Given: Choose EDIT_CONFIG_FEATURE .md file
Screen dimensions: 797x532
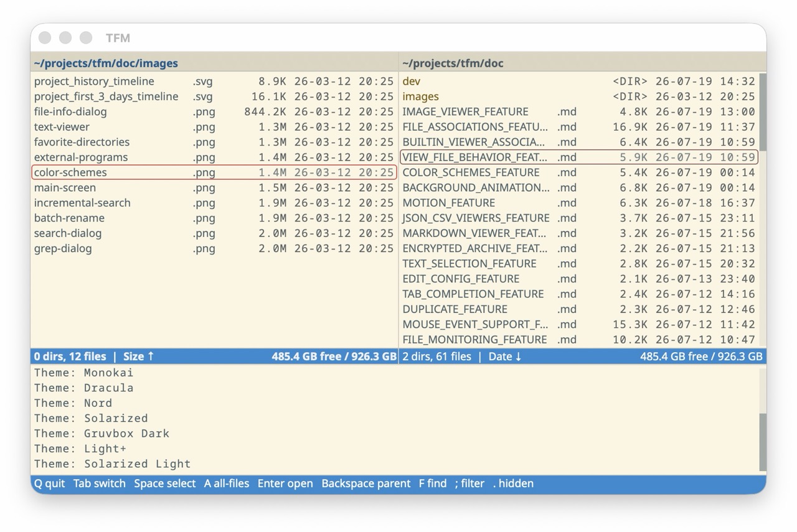Looking at the screenshot, I should coord(579,279).
